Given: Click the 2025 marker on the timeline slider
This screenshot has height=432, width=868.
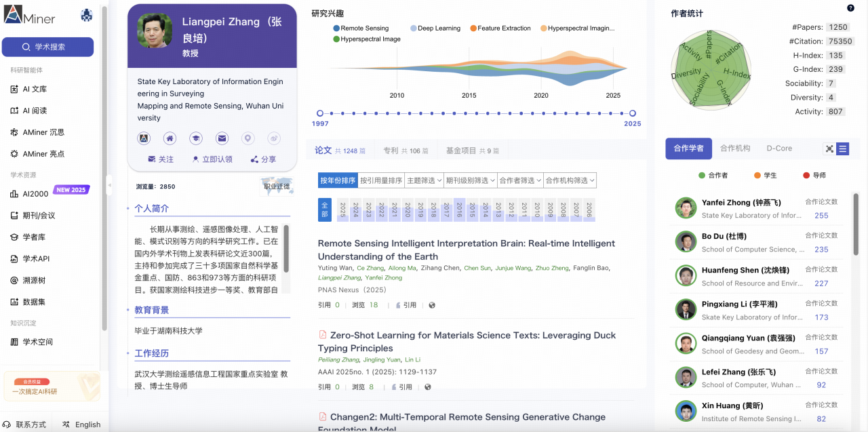Looking at the screenshot, I should pos(632,115).
